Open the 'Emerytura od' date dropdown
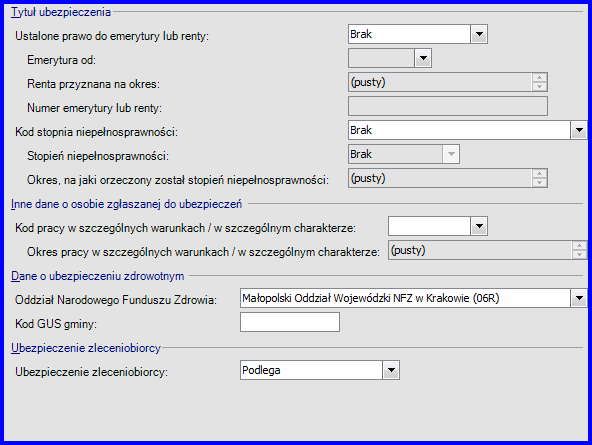 pos(423,58)
